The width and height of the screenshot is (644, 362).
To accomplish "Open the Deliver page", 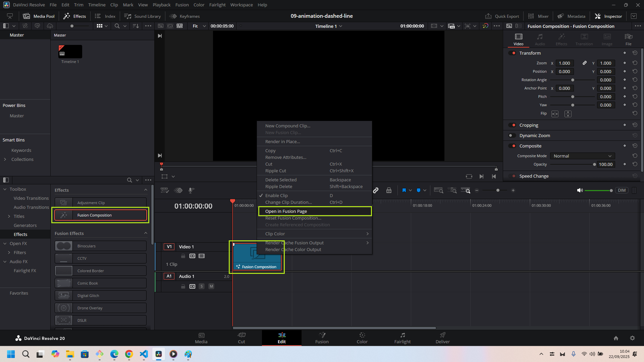I will click(x=442, y=338).
